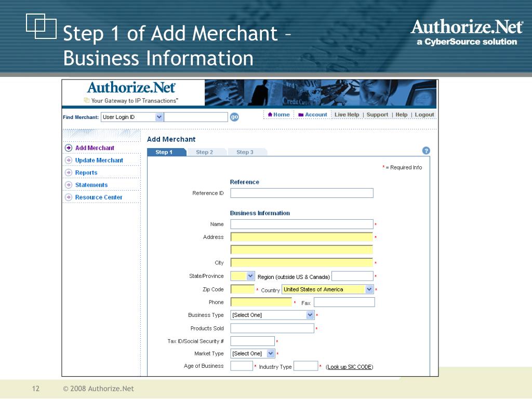Focus the Region (outside US & Canada) field
Image resolution: width=532 pixels, height=399 pixels.
352,276
